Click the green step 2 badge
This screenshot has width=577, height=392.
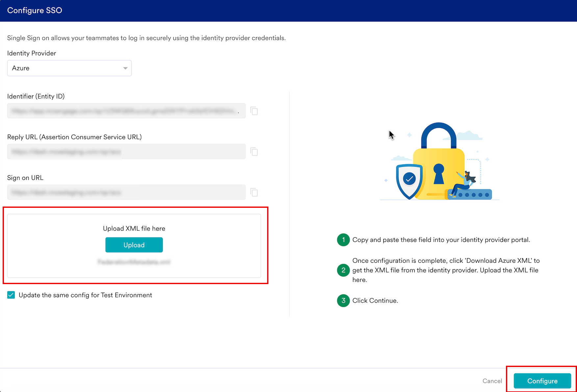tap(343, 270)
